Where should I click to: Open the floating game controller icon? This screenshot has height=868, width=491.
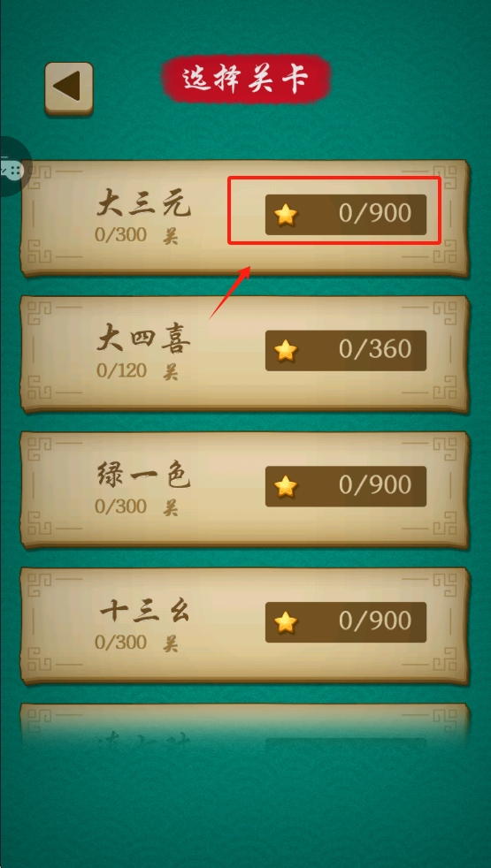(12, 167)
